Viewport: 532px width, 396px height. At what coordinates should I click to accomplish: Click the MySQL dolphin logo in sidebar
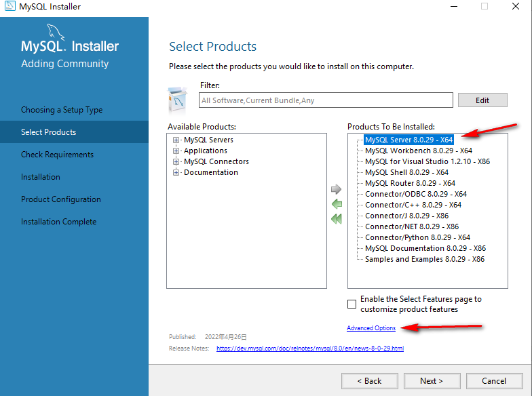pyautogui.click(x=56, y=33)
